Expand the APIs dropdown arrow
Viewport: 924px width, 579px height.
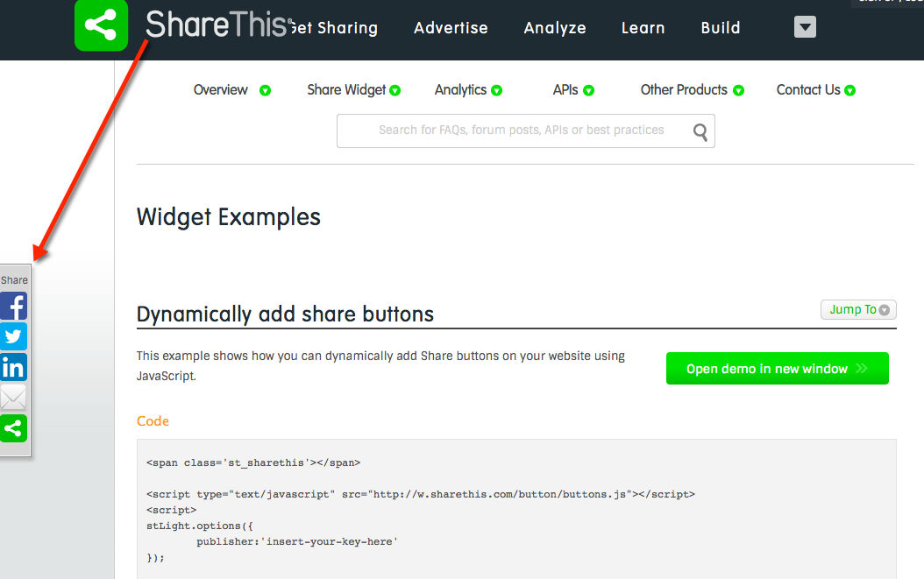589,90
